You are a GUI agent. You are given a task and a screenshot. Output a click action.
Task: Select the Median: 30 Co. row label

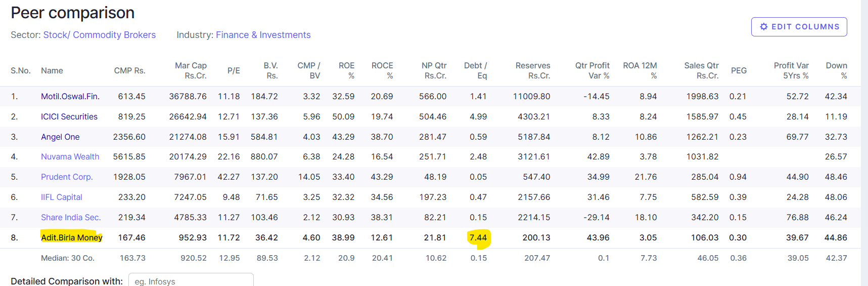pos(68,258)
